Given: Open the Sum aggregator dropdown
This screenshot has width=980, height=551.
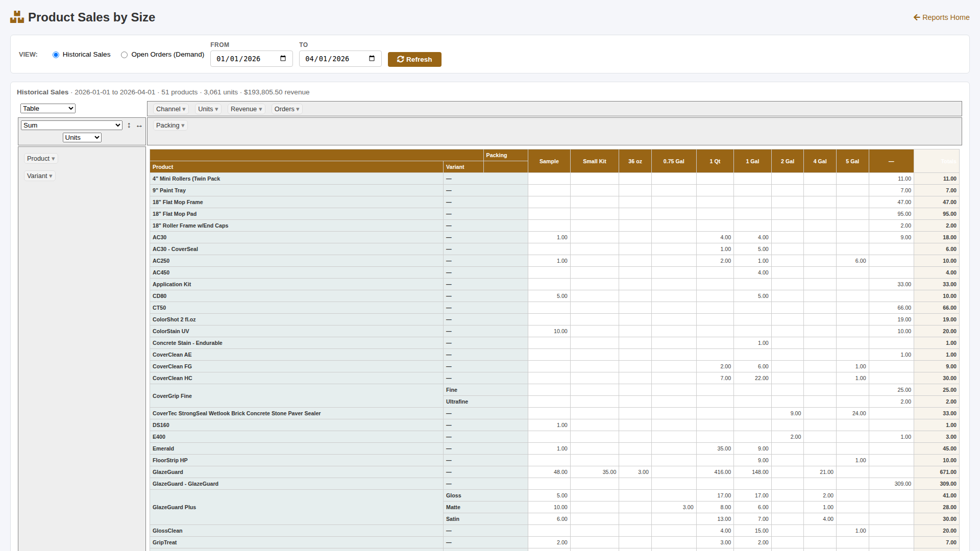Looking at the screenshot, I should pos(71,125).
